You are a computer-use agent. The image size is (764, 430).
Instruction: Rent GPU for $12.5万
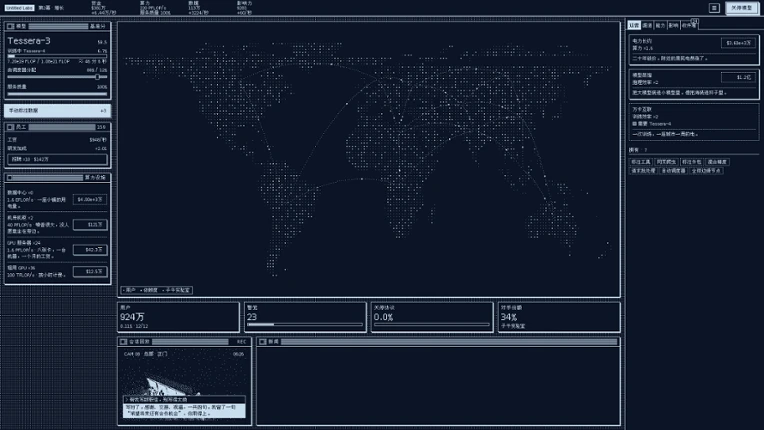coord(90,272)
